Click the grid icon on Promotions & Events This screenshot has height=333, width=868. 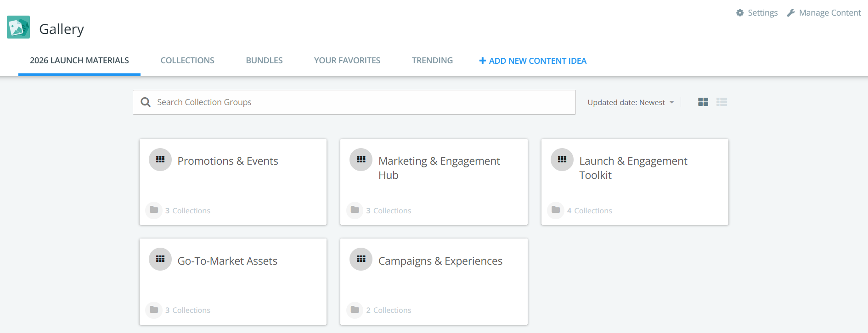tap(160, 160)
